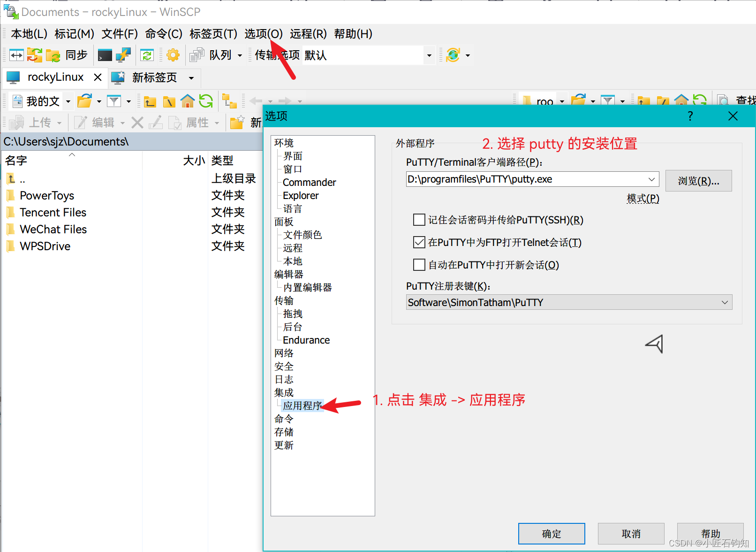Screen dimensions: 756x552
Task: Click the 确定 button
Action: 552,534
